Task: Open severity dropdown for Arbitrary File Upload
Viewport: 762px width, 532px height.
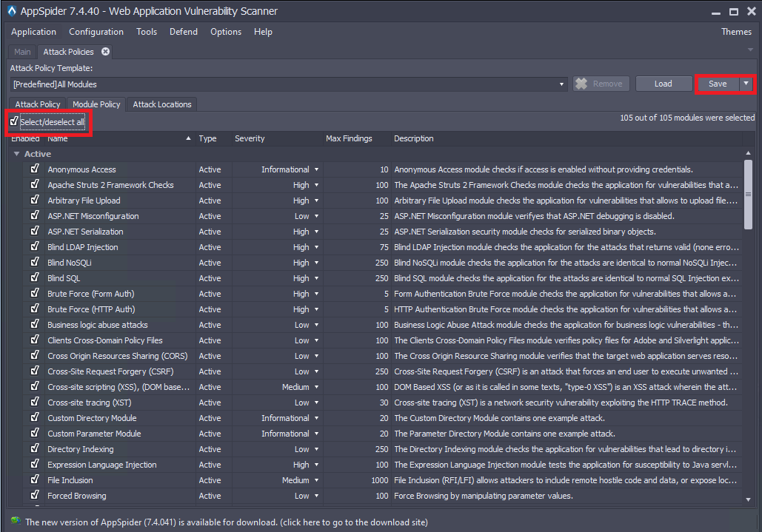Action: click(x=316, y=201)
